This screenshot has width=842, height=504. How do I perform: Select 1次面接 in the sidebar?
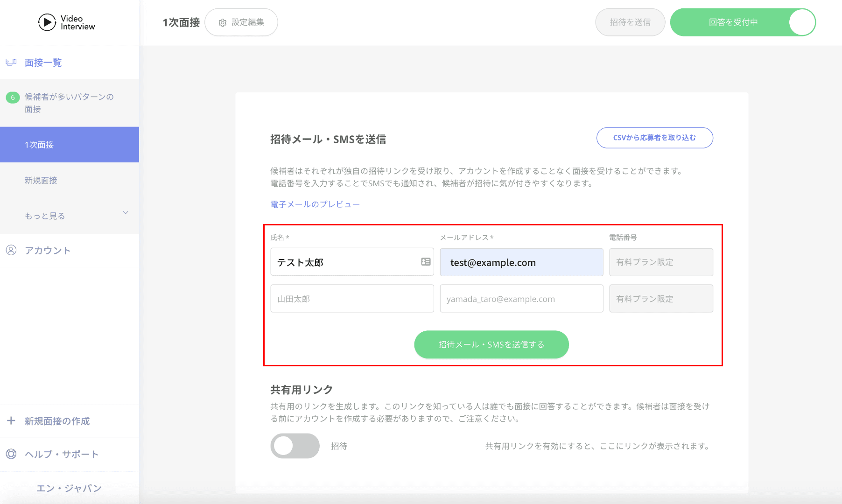click(69, 145)
